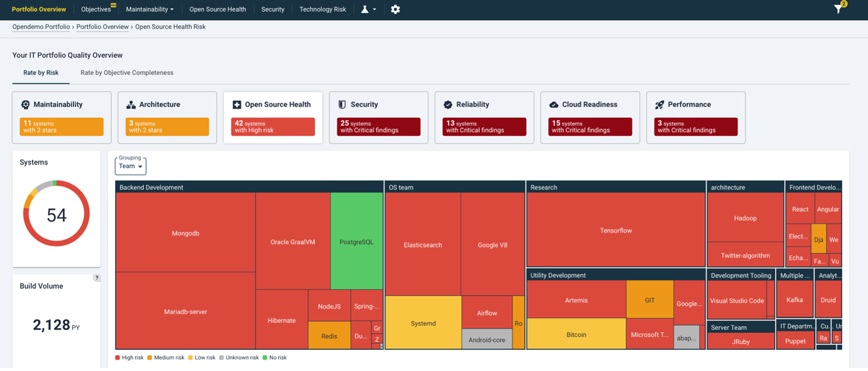
Task: Click 11 systems with 2 stars badge
Action: [61, 127]
